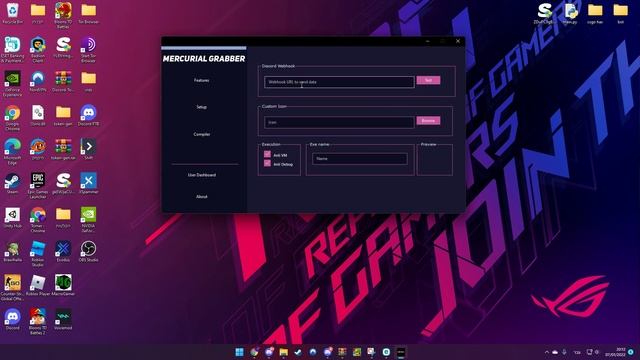Viewport: 640px width, 360px height.
Task: Focus the Discord Webhook URL field
Action: click(339, 82)
